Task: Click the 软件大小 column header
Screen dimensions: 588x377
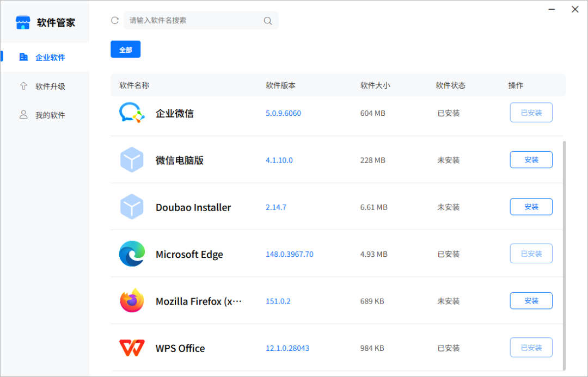Action: 375,85
